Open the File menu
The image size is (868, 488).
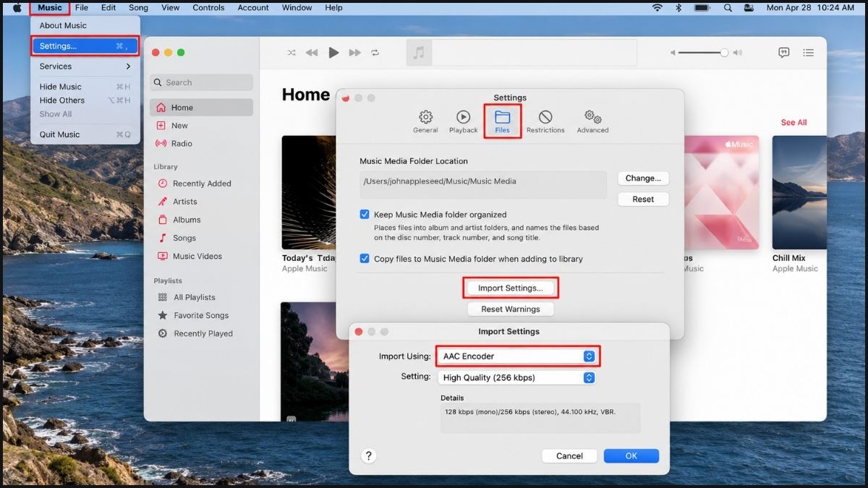pos(82,7)
